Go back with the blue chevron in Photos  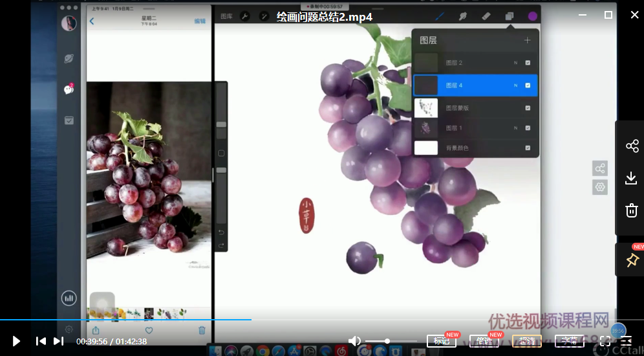[92, 21]
